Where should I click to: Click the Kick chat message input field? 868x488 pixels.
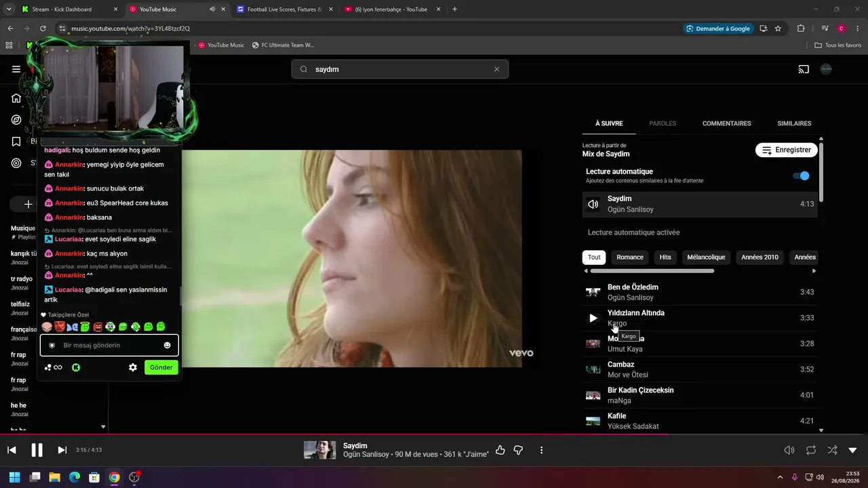(109, 345)
